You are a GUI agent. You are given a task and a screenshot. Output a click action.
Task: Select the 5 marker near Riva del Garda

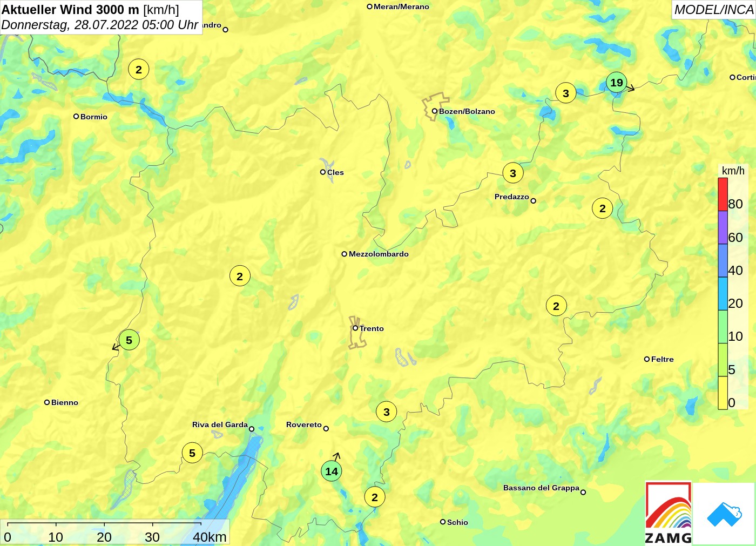(x=192, y=453)
